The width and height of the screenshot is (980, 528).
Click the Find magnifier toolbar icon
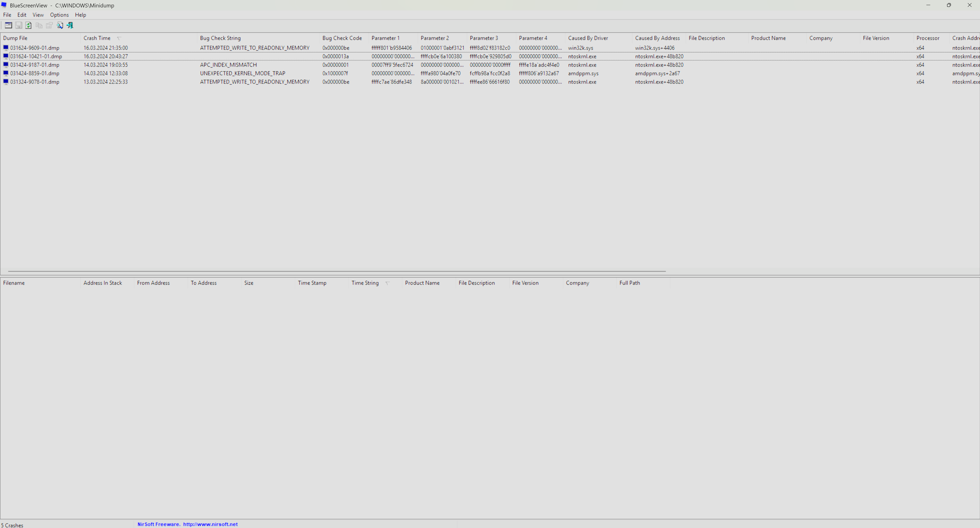point(60,25)
